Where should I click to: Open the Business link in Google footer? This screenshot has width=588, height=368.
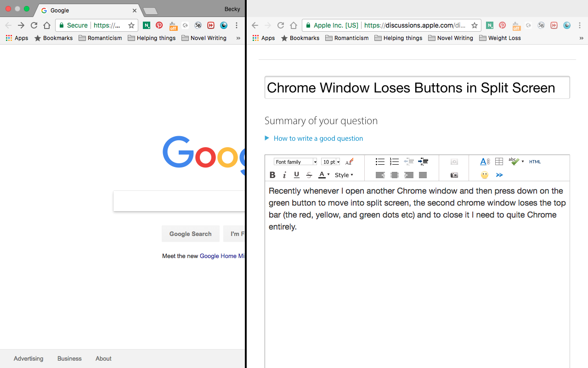click(x=69, y=359)
